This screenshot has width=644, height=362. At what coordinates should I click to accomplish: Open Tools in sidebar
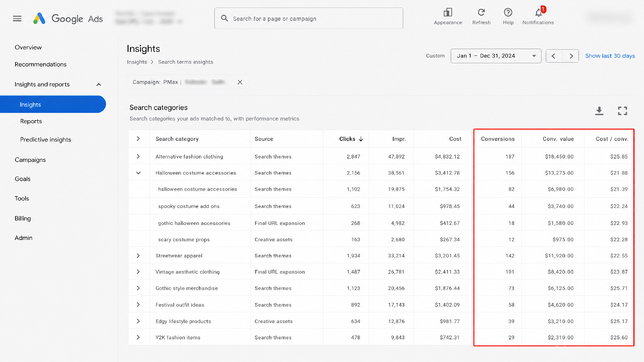coord(22,199)
